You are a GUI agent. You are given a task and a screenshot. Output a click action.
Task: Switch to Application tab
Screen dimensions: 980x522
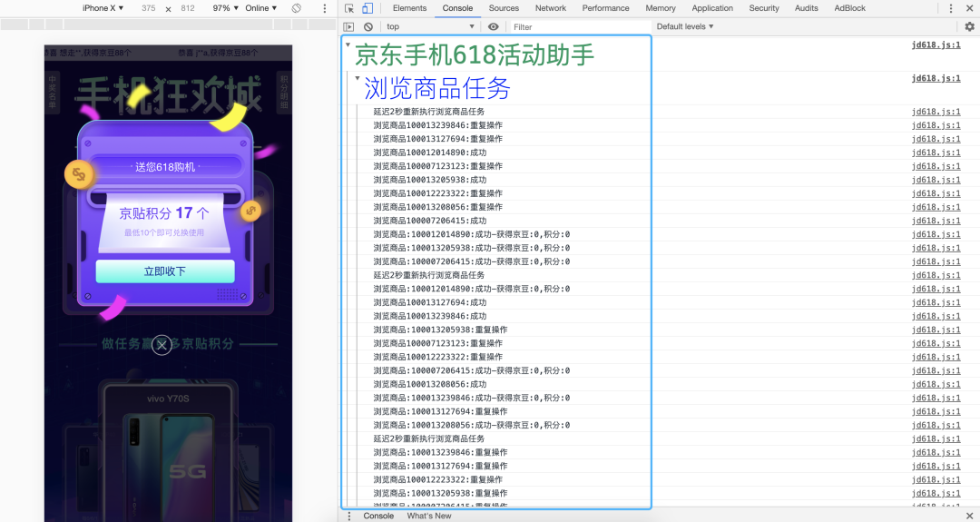pyautogui.click(x=712, y=8)
